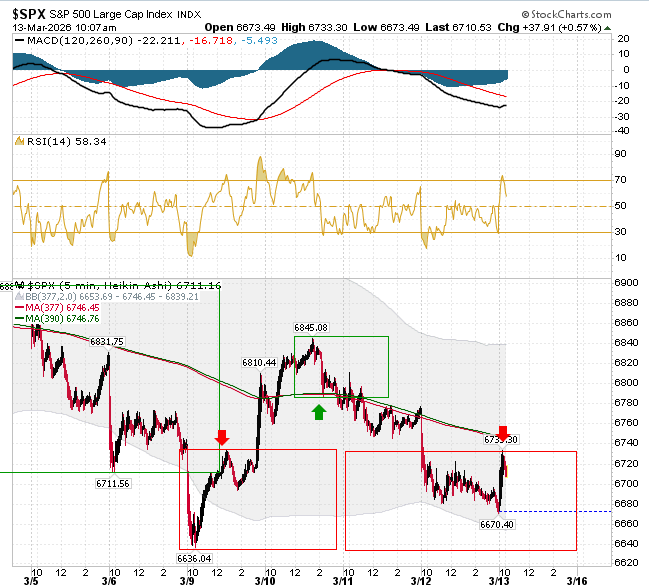This screenshot has width=649, height=585.
Task: Click the red down arrow near 3/9
Action: click(x=222, y=437)
